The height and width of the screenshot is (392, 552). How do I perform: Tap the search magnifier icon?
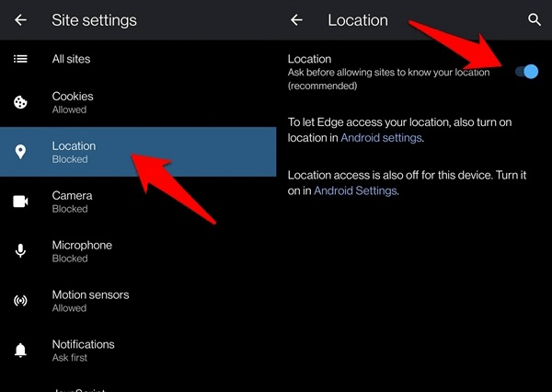535,19
